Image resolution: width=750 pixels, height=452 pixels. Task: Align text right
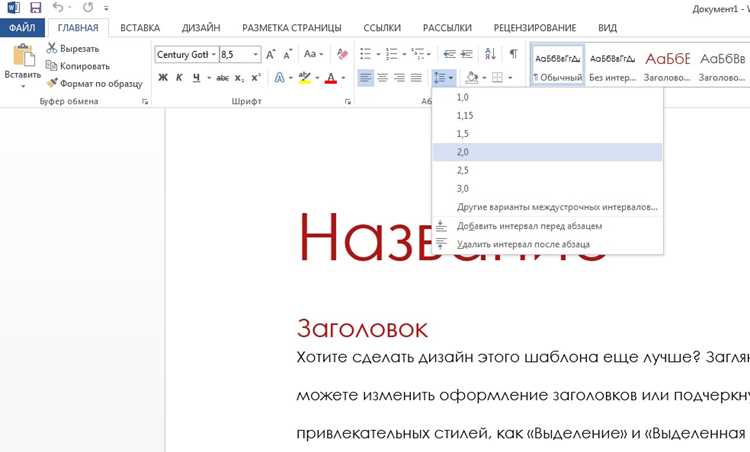pyautogui.click(x=399, y=77)
